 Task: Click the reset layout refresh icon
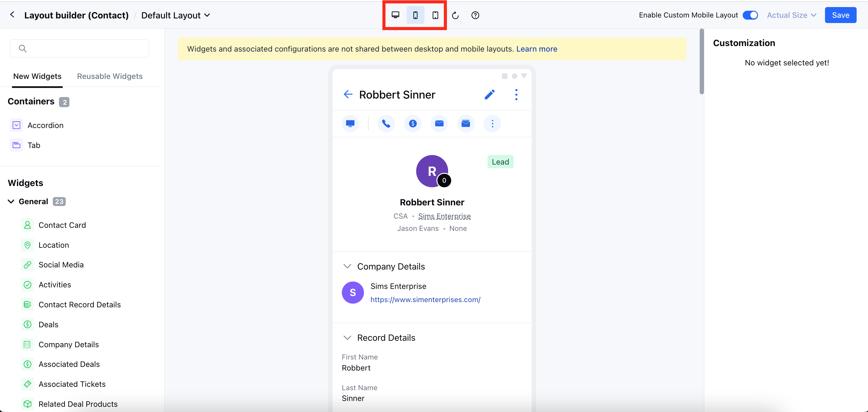[455, 15]
